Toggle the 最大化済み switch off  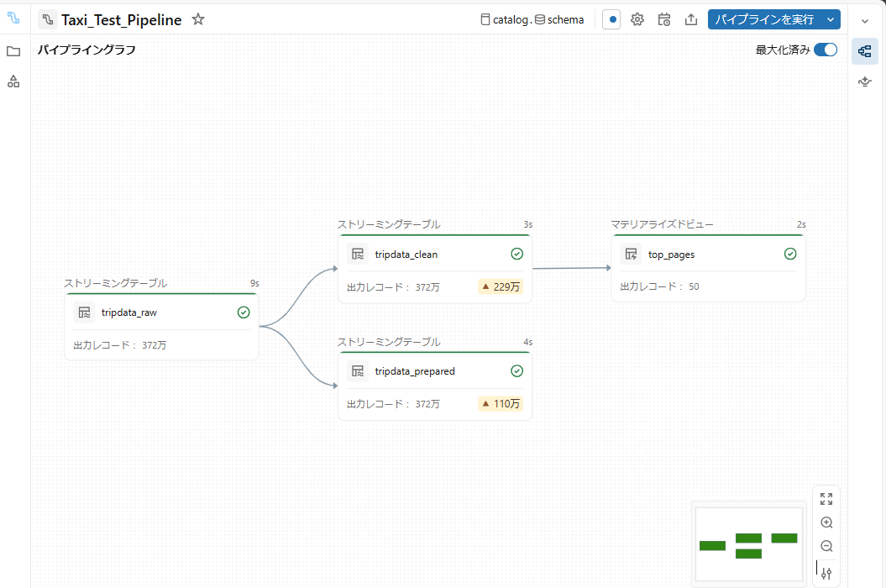[x=825, y=50]
